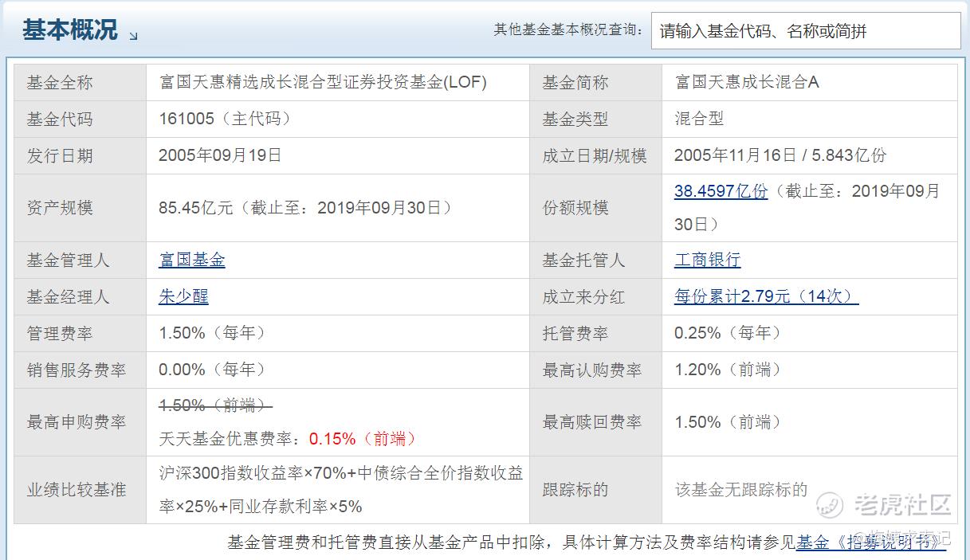
Task: Select max subscription fee 1.20%（前端）
Action: (728, 370)
